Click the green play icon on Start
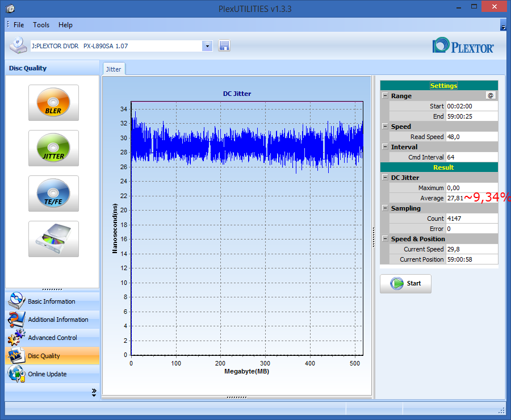The height and width of the screenshot is (420, 511). tap(397, 283)
